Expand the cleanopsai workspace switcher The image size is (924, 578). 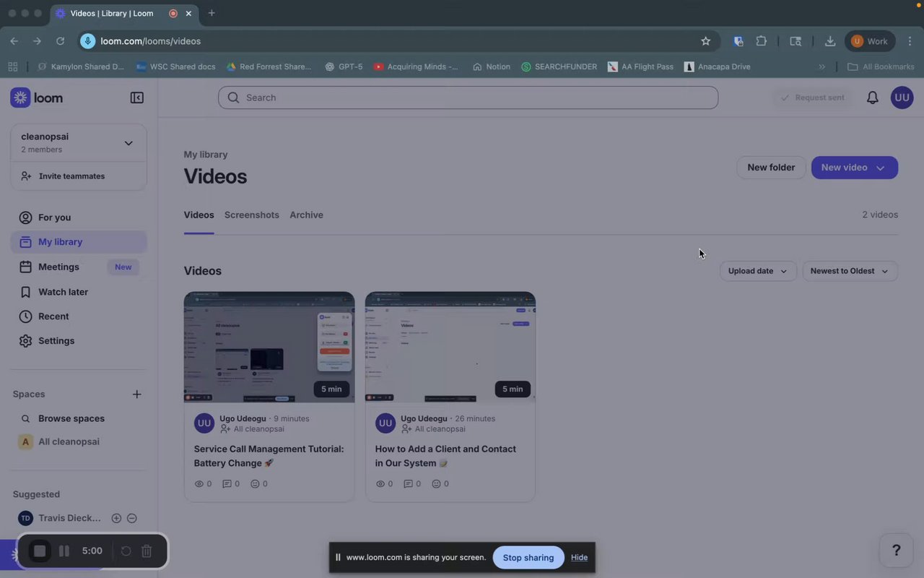coord(79,143)
